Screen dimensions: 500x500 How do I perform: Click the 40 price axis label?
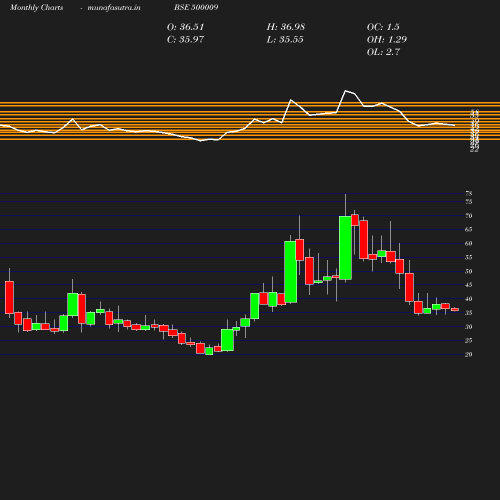pos(469,299)
